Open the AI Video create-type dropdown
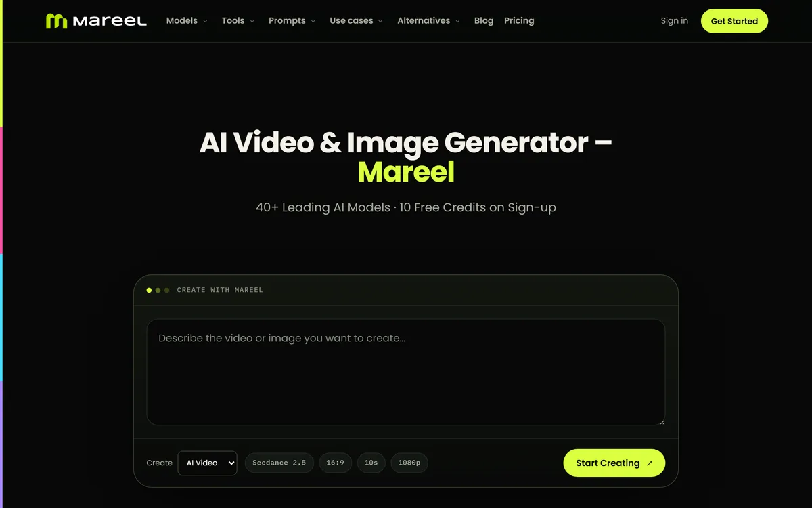 pyautogui.click(x=208, y=463)
